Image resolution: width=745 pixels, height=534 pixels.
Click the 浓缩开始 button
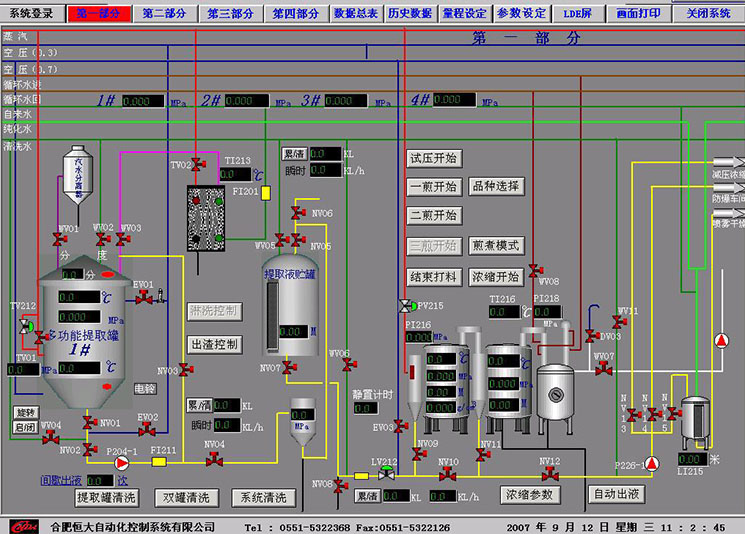[x=496, y=277]
